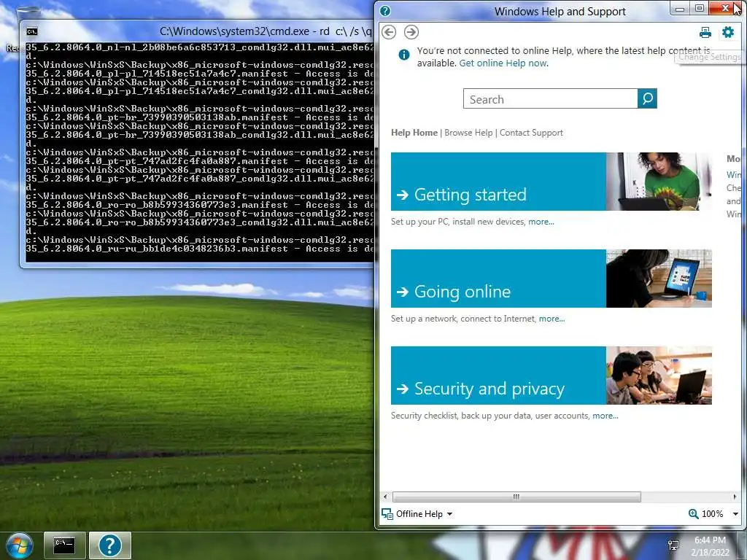Open the Start button orb

pyautogui.click(x=20, y=545)
